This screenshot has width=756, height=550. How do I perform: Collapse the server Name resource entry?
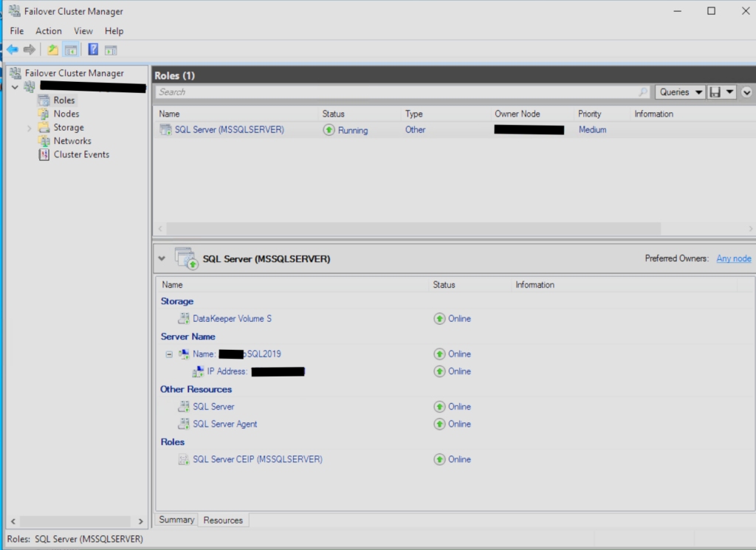(169, 354)
